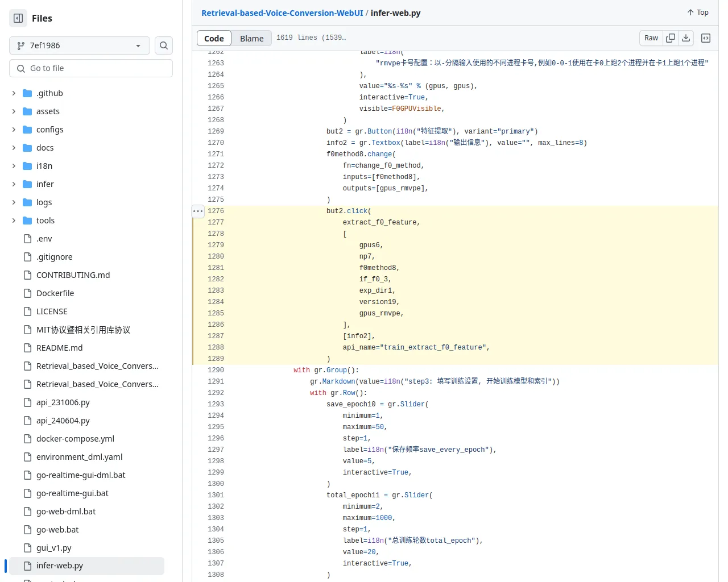
Task: Expand the infer folder chevron
Action: [x=14, y=184]
